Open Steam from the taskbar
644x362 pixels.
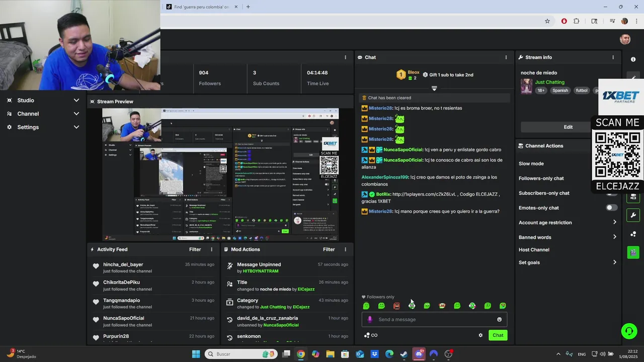(x=404, y=354)
